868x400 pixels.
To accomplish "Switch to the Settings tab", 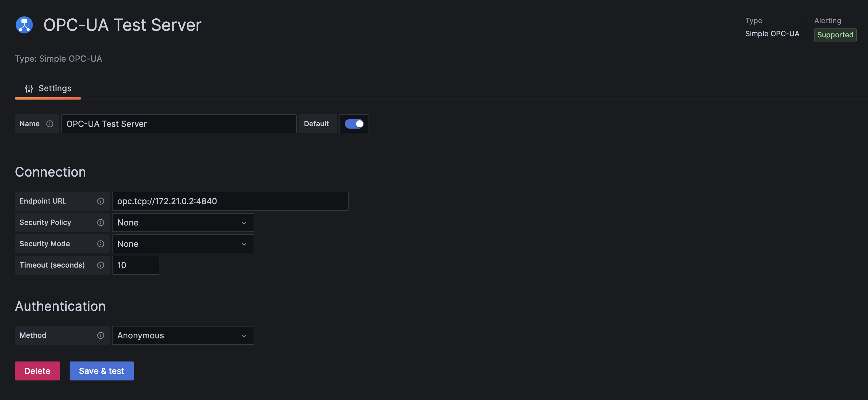I will (x=48, y=89).
